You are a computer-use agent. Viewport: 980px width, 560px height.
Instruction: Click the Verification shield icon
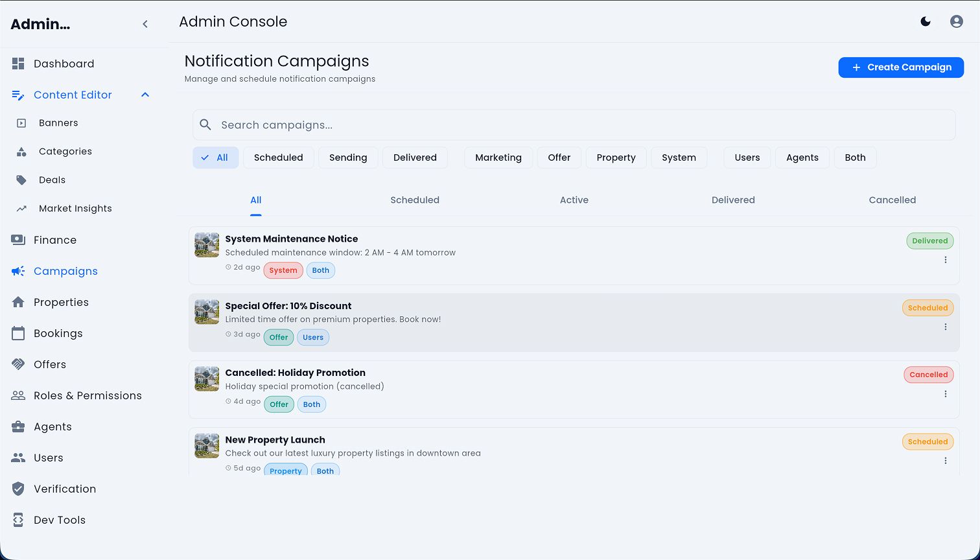tap(18, 489)
